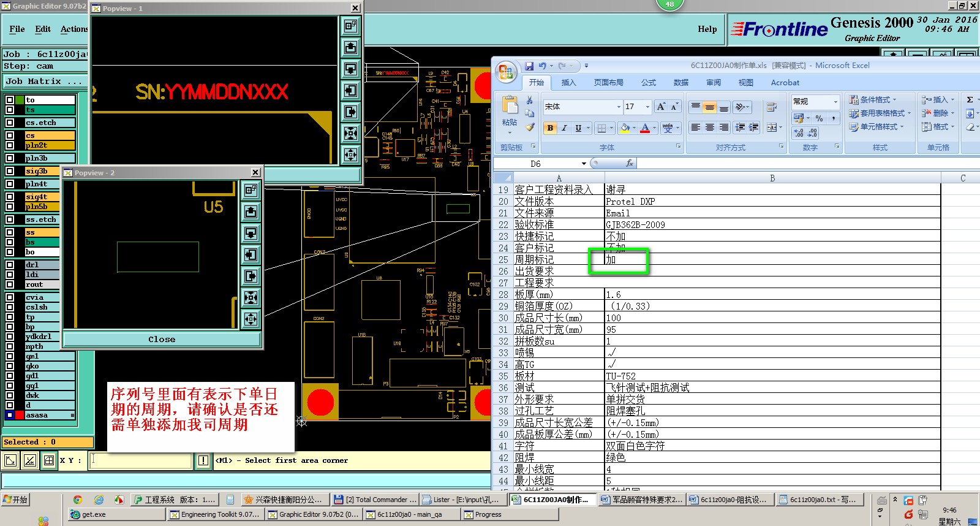Click the X Y coordinate input field
This screenshot has width=980, height=526.
pyautogui.click(x=140, y=460)
